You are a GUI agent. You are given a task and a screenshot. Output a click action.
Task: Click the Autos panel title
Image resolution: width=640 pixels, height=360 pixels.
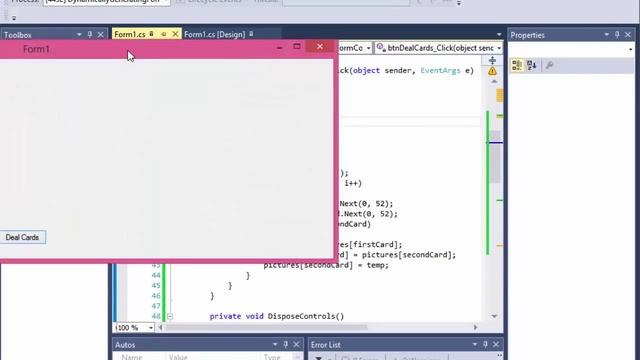[125, 345]
